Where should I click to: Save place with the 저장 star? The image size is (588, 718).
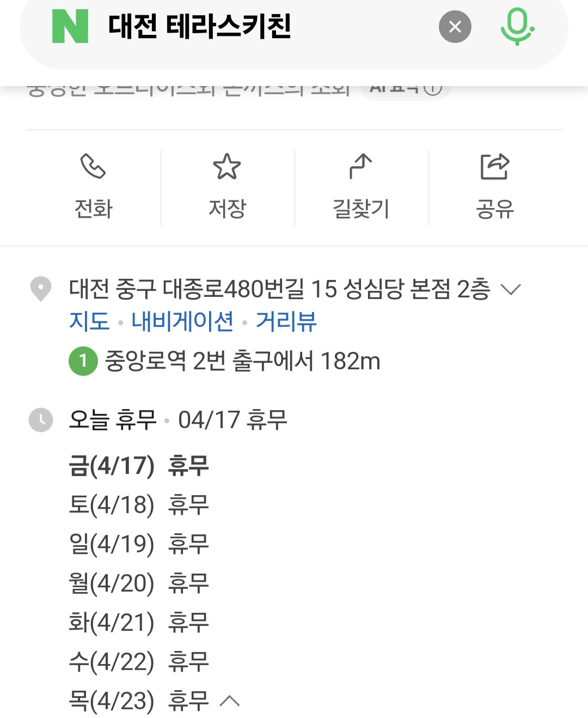coord(227,167)
